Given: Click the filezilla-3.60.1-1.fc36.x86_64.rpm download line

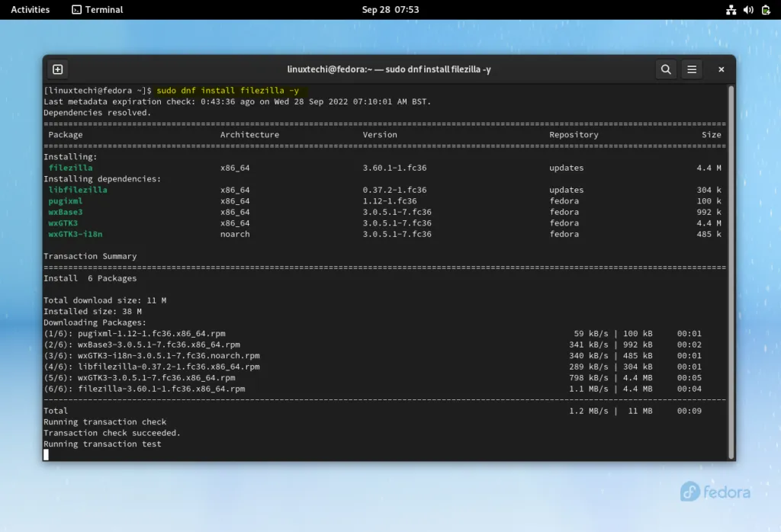Looking at the screenshot, I should click(372, 389).
